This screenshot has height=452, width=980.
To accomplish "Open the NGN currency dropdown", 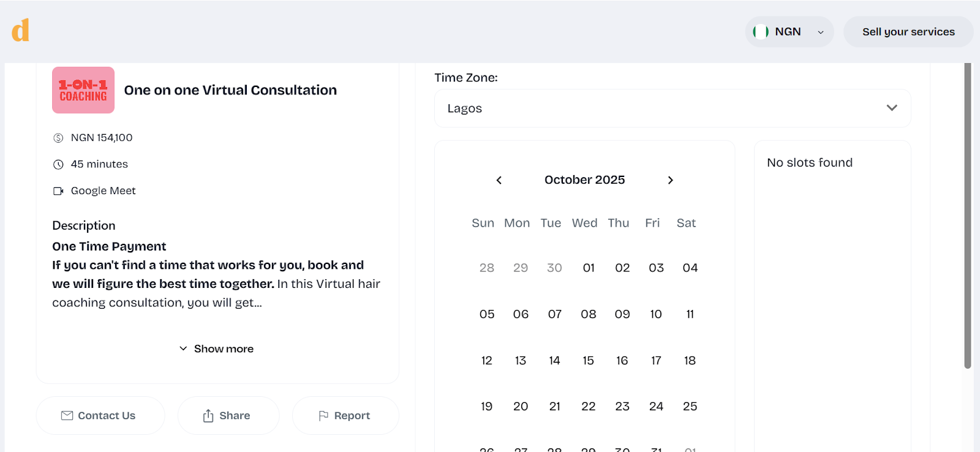I will pos(789,31).
